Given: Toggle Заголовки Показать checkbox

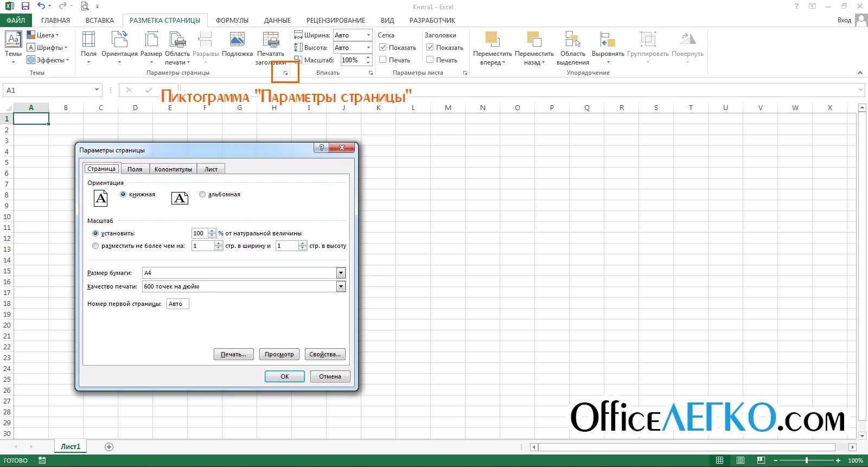Looking at the screenshot, I should [x=430, y=48].
